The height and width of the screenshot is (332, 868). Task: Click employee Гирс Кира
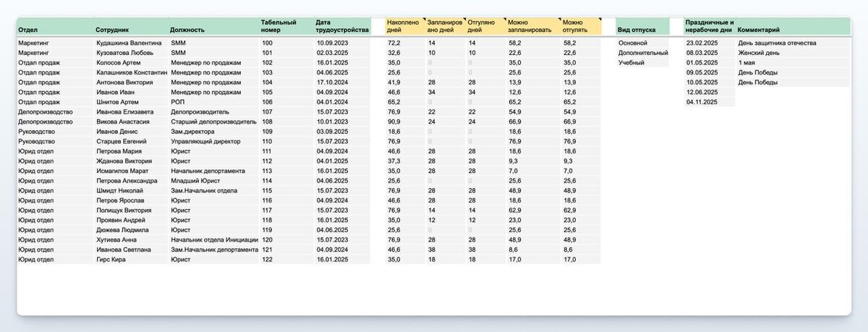tap(111, 259)
